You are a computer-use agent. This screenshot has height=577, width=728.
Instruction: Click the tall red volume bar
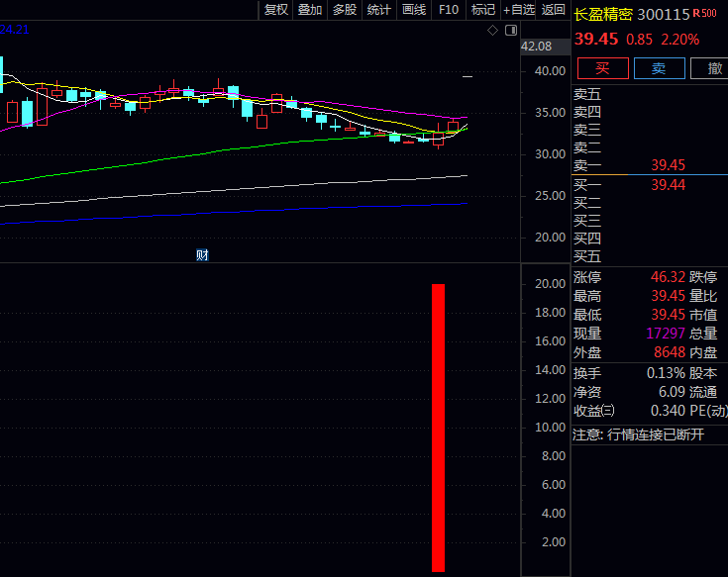438,428
